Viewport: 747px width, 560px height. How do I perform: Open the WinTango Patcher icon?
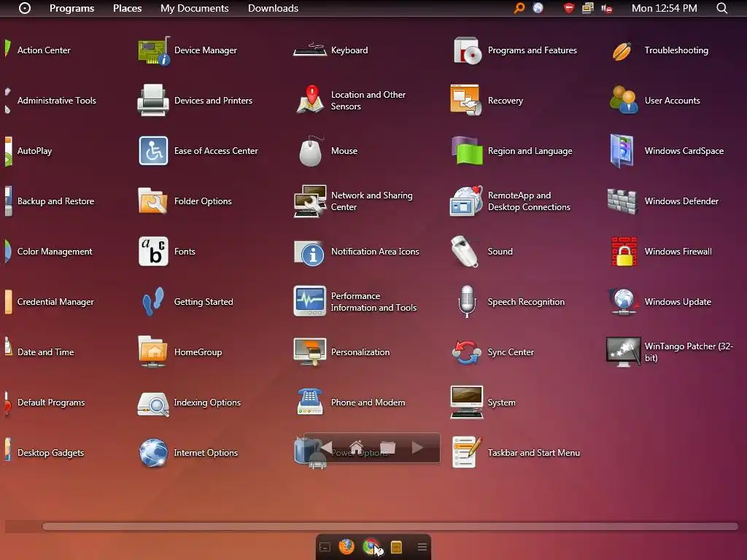[x=623, y=352]
